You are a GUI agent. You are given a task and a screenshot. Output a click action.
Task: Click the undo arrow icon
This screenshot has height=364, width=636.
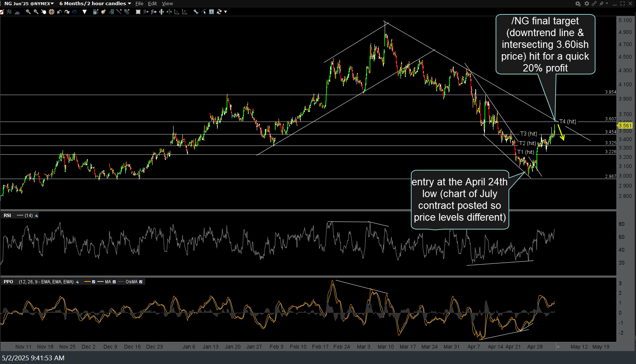click(x=59, y=12)
